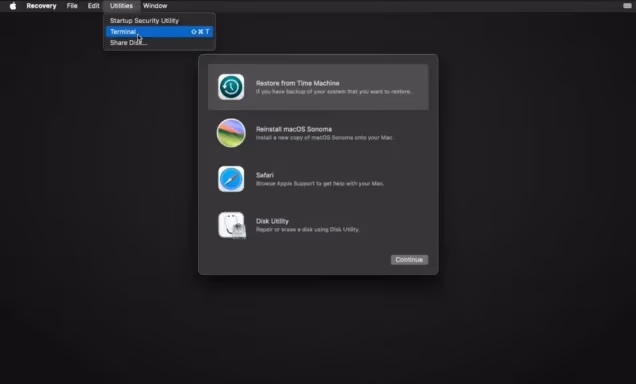636x384 pixels.
Task: Select the Disk Utility option title
Action: coord(272,221)
